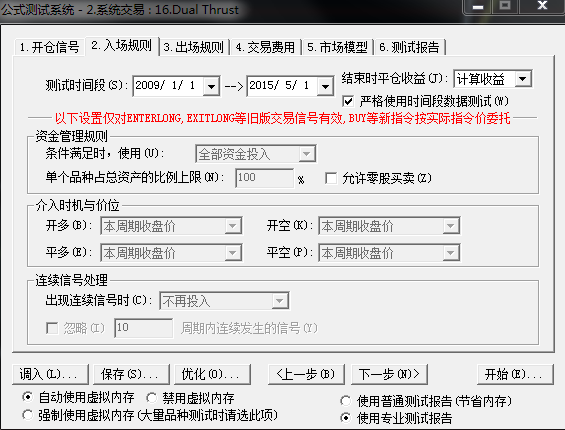Click the red ENTERLONG, EXITLONG notice text
565x430 pixels.
pyautogui.click(x=282, y=118)
